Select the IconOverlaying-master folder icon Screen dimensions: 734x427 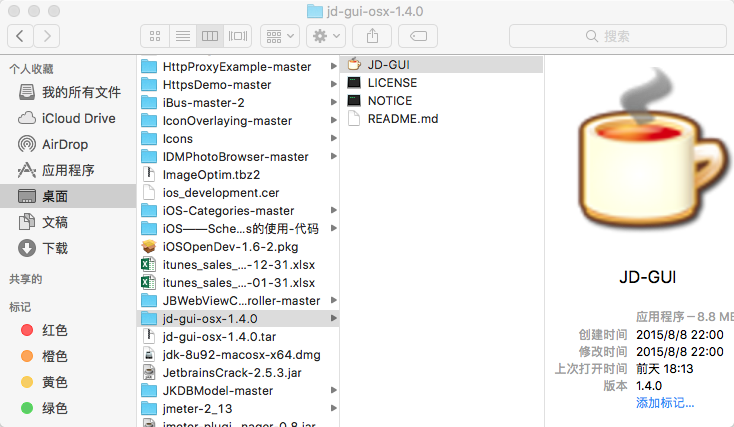pyautogui.click(x=149, y=121)
